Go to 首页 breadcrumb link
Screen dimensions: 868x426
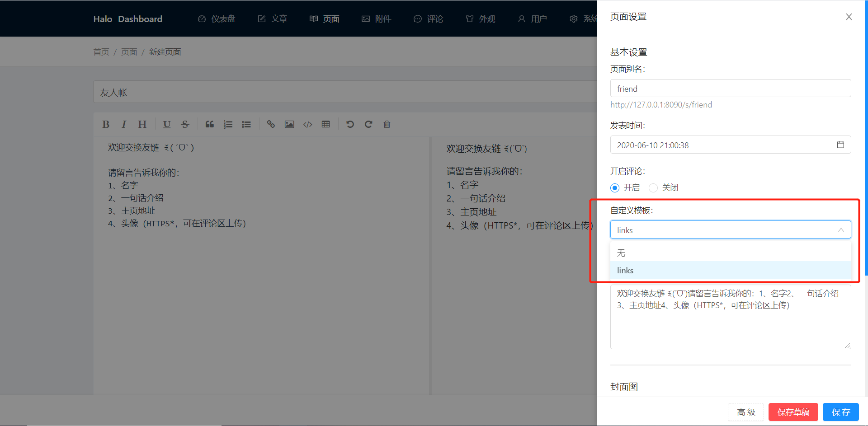[x=101, y=52]
